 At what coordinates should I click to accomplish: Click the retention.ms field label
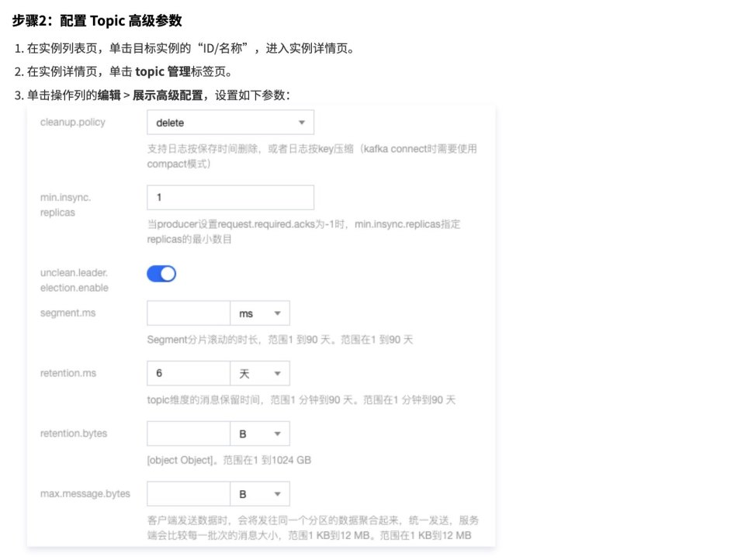[x=68, y=373]
